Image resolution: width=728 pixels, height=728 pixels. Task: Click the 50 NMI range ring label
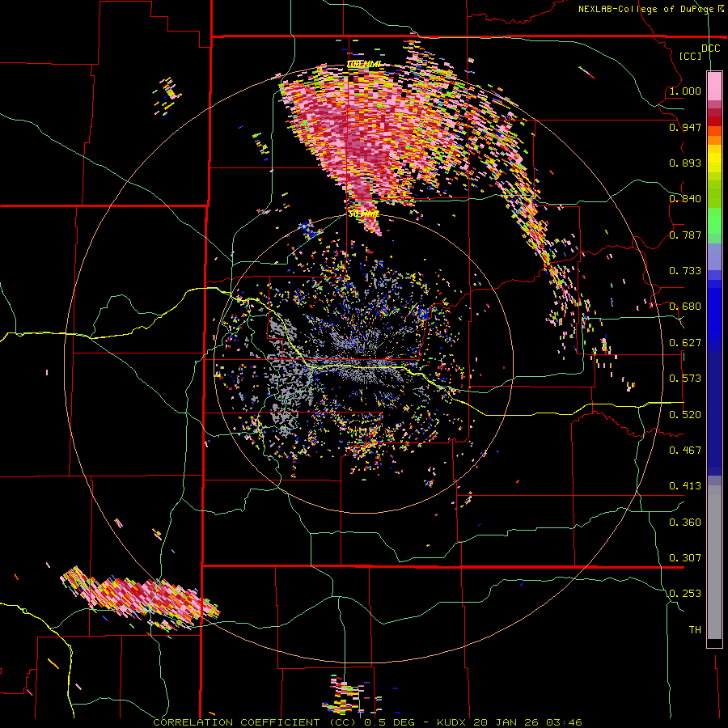pos(363,214)
